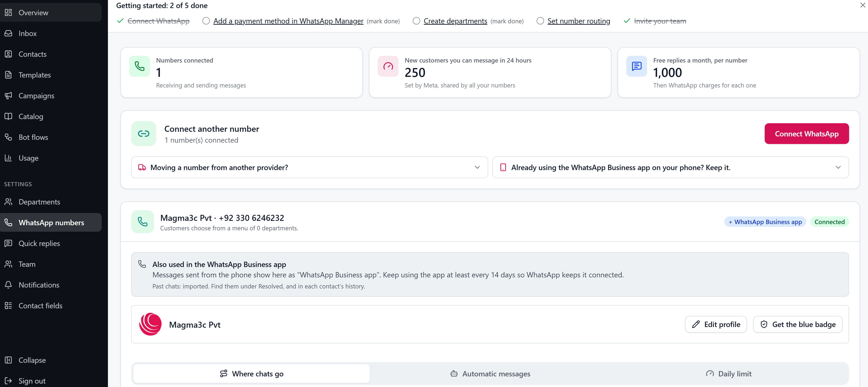Image resolution: width=868 pixels, height=387 pixels.
Task: Switch to the Where chats go tab
Action: [x=251, y=374]
